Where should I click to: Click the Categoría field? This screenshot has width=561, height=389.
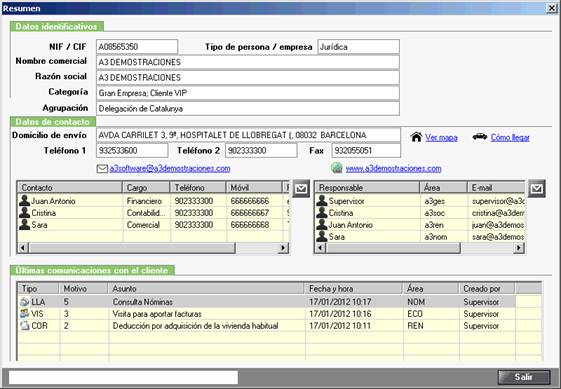[x=248, y=93]
